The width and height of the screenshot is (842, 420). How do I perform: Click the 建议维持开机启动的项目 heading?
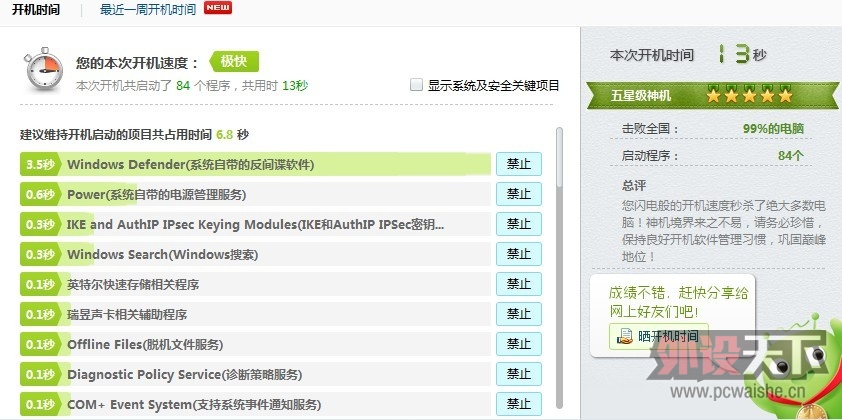[134, 134]
